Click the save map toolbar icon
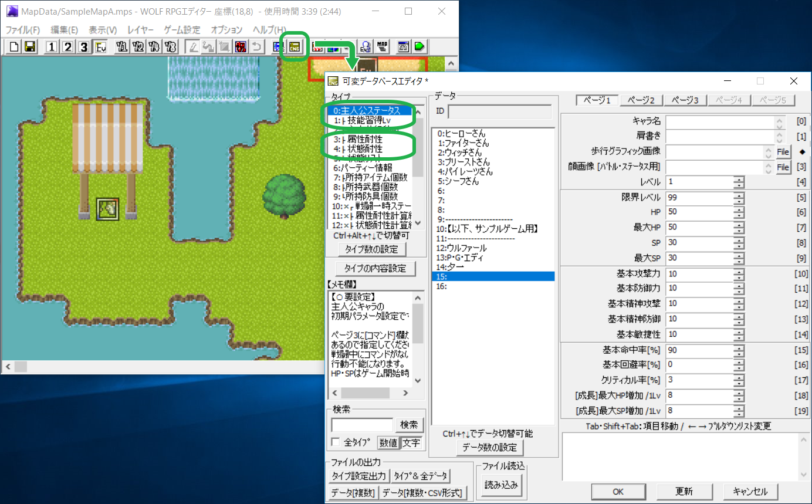Screen dimensions: 812x504 [30, 47]
